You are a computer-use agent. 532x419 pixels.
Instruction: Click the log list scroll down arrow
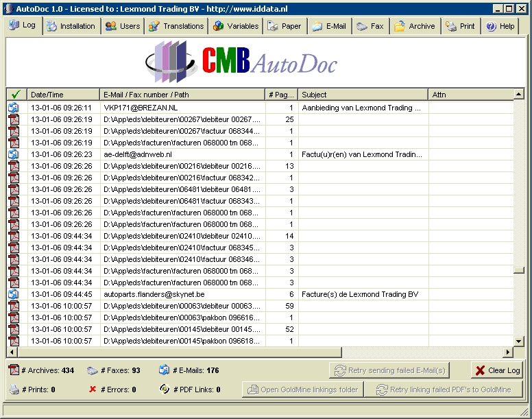(x=519, y=341)
